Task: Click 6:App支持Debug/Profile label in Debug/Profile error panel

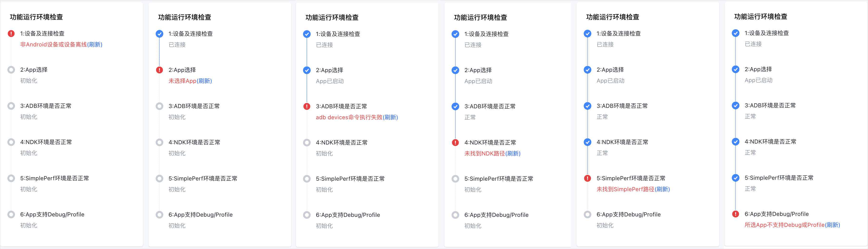Action: (776, 214)
